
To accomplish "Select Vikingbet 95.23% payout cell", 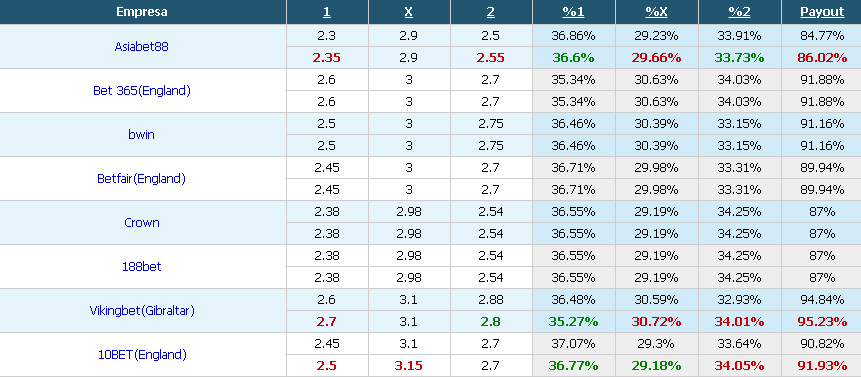I will (x=822, y=322).
